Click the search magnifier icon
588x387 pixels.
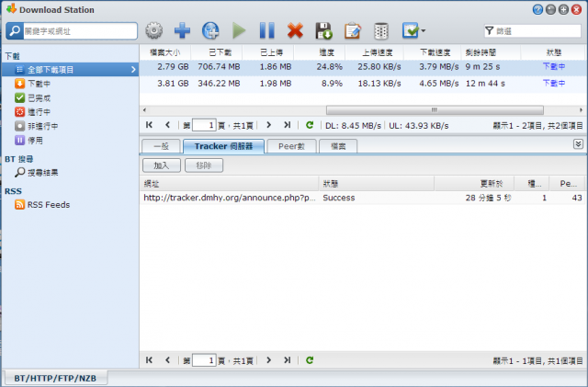15,30
